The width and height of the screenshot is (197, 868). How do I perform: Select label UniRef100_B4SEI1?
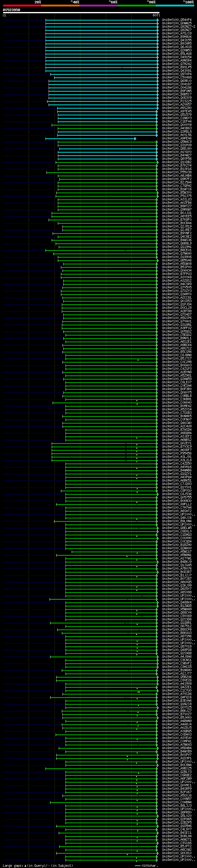177,833
